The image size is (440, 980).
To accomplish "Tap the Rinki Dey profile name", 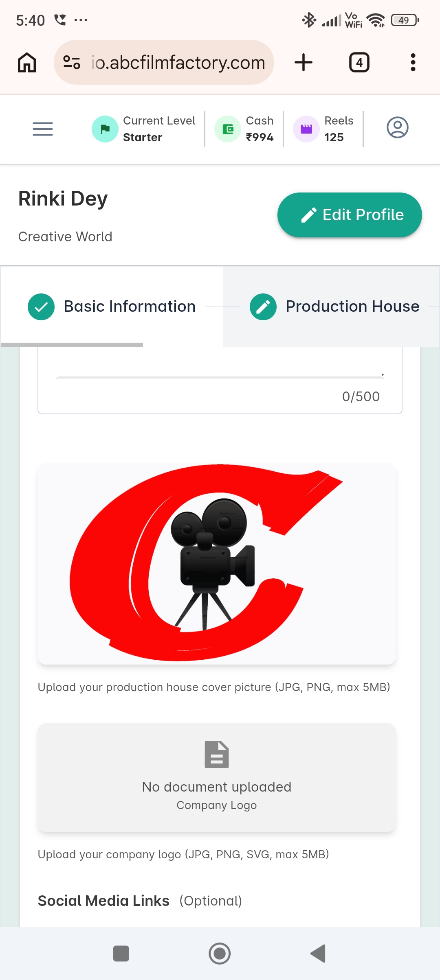I will click(63, 199).
